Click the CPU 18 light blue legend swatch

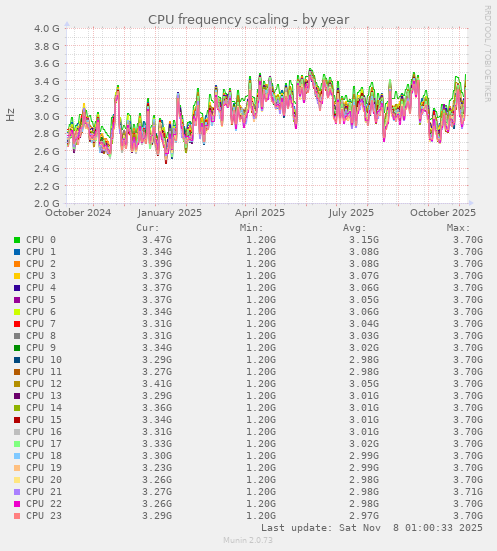17,456
